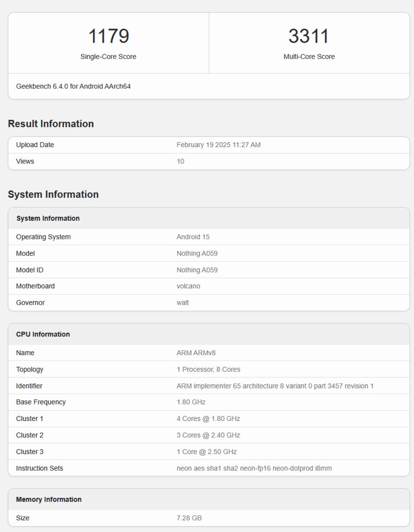Select the Android 15 operating system value
414x532 pixels.
coord(193,237)
